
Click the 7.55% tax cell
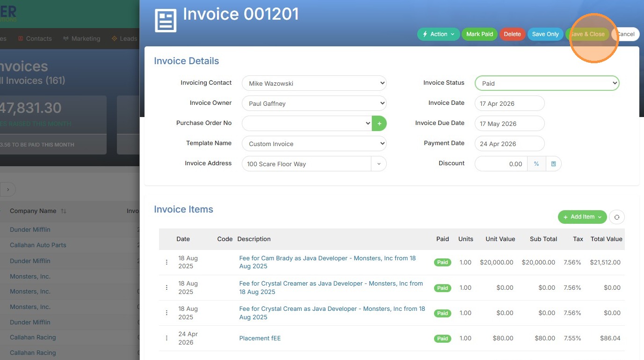tap(572, 338)
